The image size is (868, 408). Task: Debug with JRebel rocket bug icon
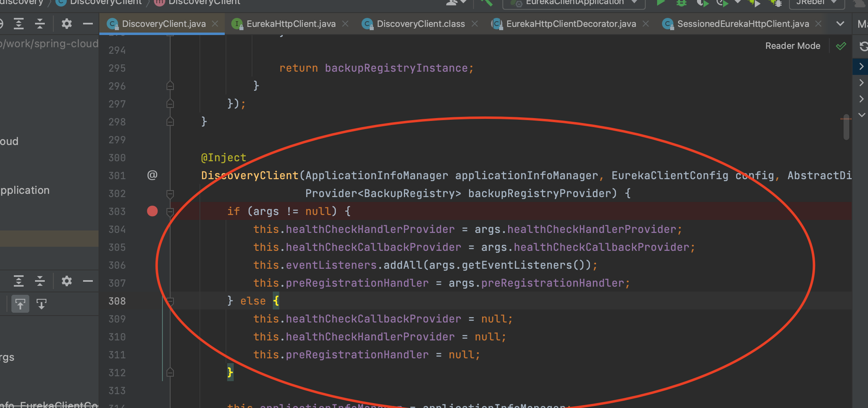point(775,2)
